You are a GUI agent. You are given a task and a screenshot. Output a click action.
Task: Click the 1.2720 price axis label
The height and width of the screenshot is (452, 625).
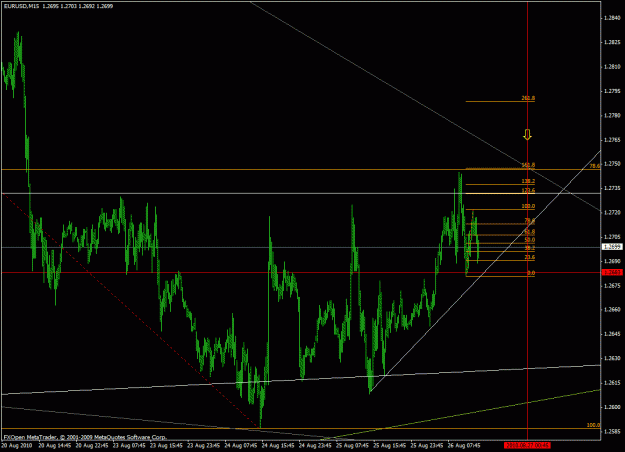613,212
